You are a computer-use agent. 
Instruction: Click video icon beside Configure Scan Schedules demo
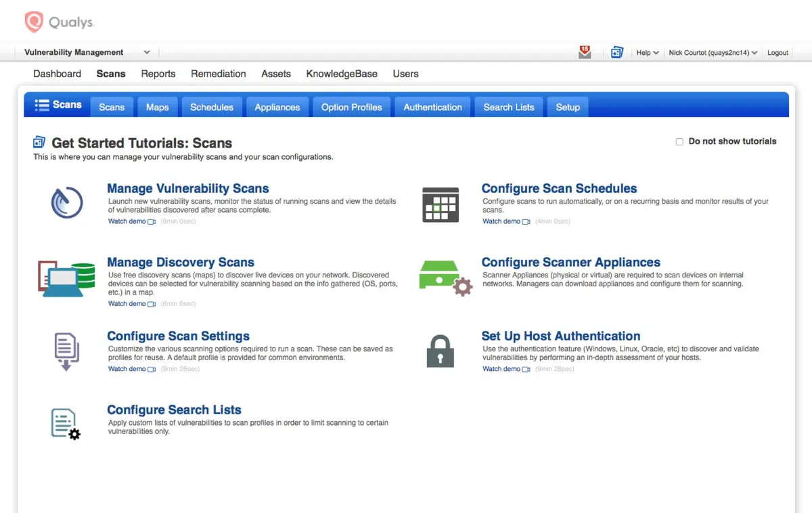tap(526, 222)
